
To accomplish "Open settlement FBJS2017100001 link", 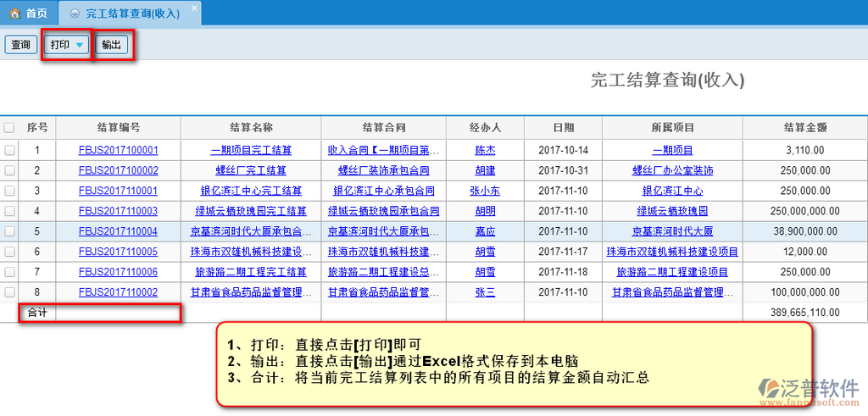I will point(118,150).
